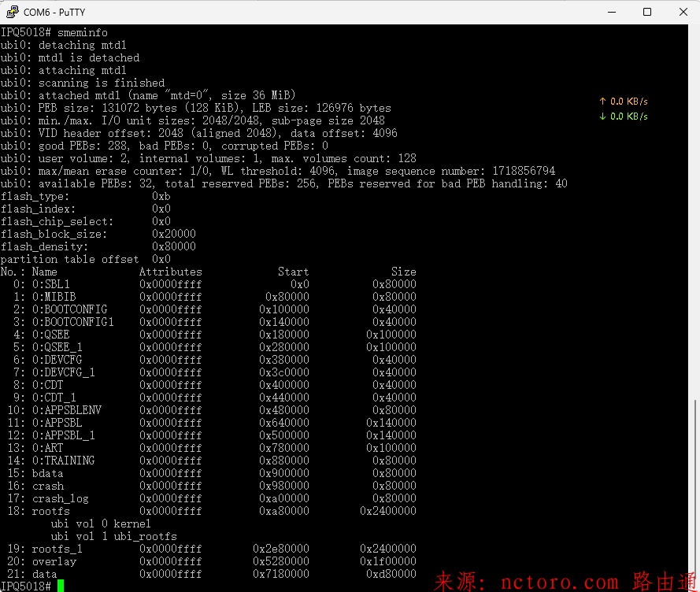Click the scrollbar up arrow

pyautogui.click(x=694, y=31)
